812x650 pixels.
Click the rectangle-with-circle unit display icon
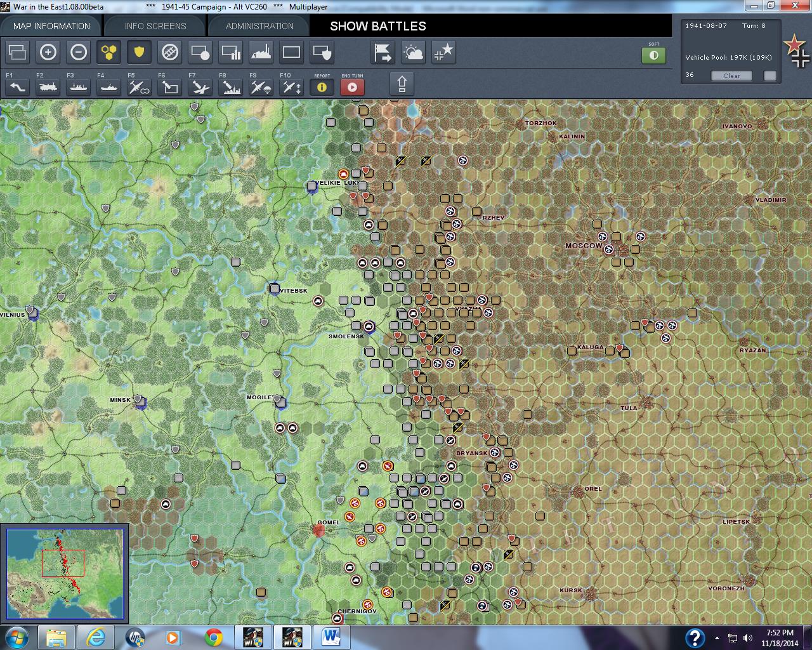click(x=200, y=52)
